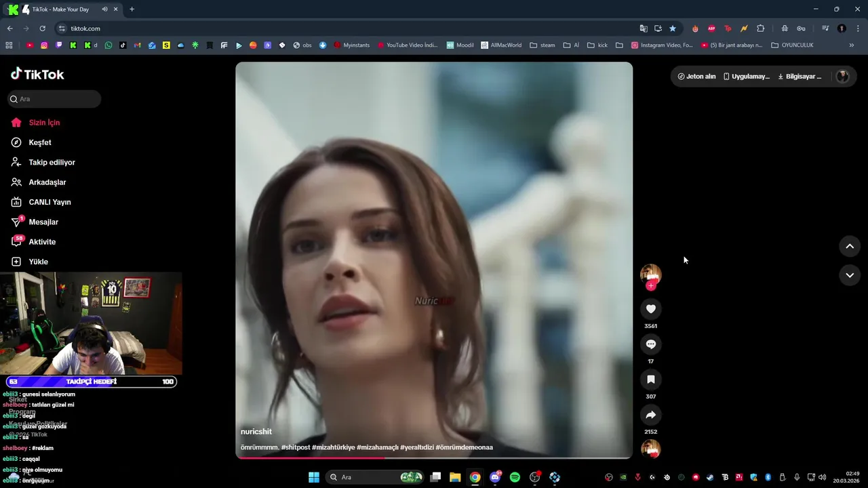868x488 pixels.
Task: Open the media control icon in Chrome toolbar
Action: 825,28
